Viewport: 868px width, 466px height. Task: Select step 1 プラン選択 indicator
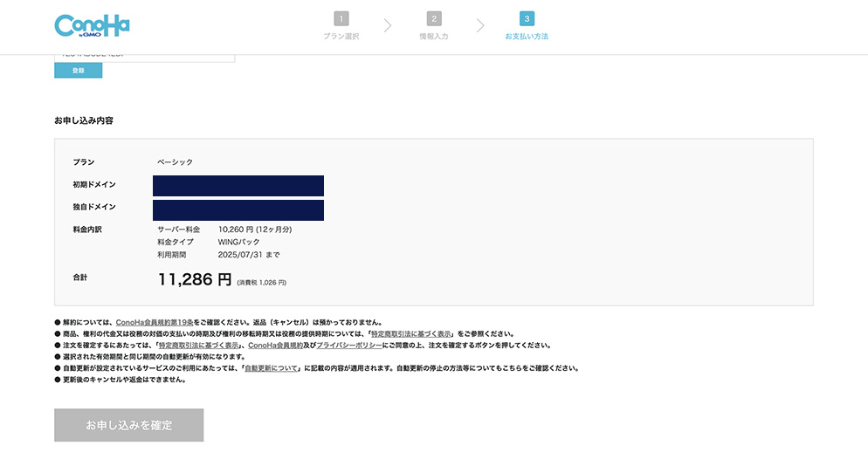pyautogui.click(x=341, y=26)
